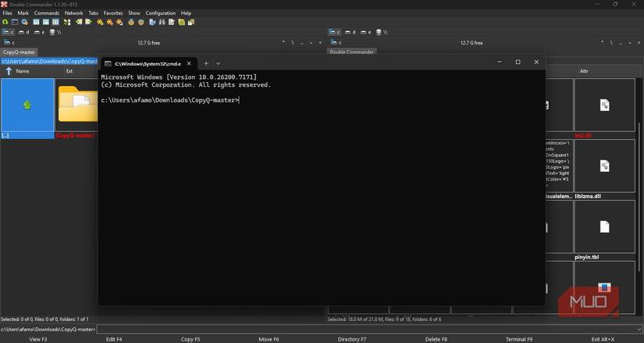Click the green notebook toolbar icon
This screenshot has width=644, height=343.
coord(182,22)
